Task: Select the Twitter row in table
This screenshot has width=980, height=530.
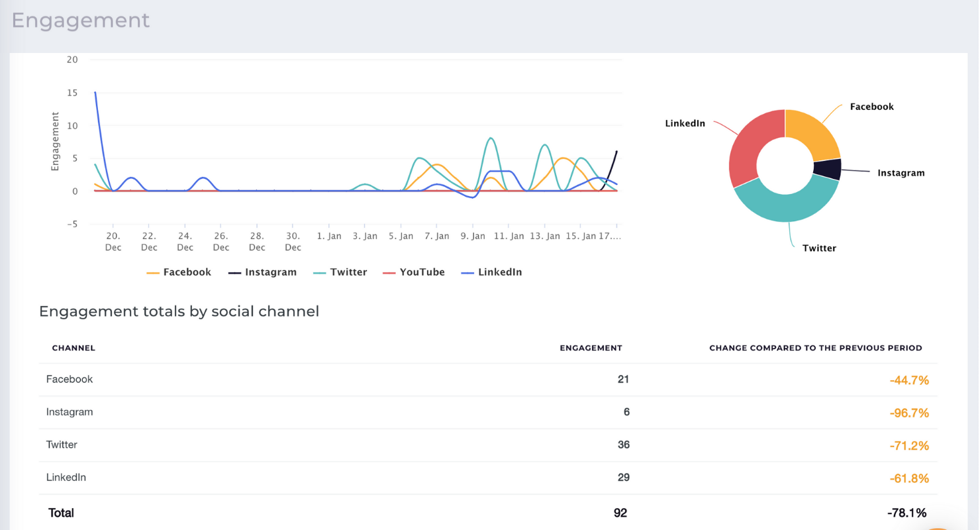Action: tap(488, 445)
